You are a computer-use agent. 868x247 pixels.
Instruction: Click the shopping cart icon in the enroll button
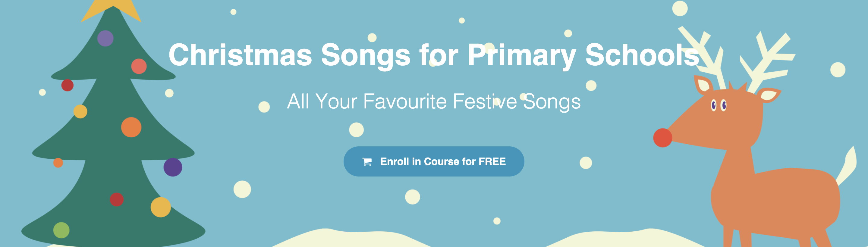click(x=366, y=162)
